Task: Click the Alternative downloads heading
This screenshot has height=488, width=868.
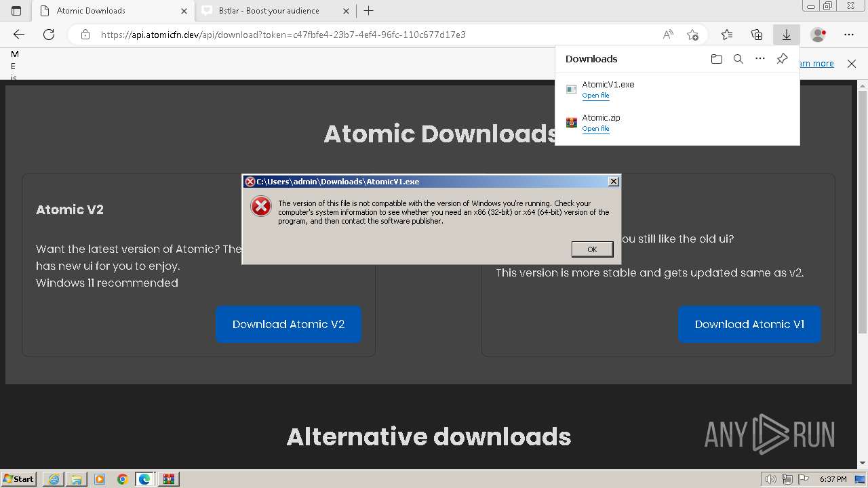Action: [429, 436]
